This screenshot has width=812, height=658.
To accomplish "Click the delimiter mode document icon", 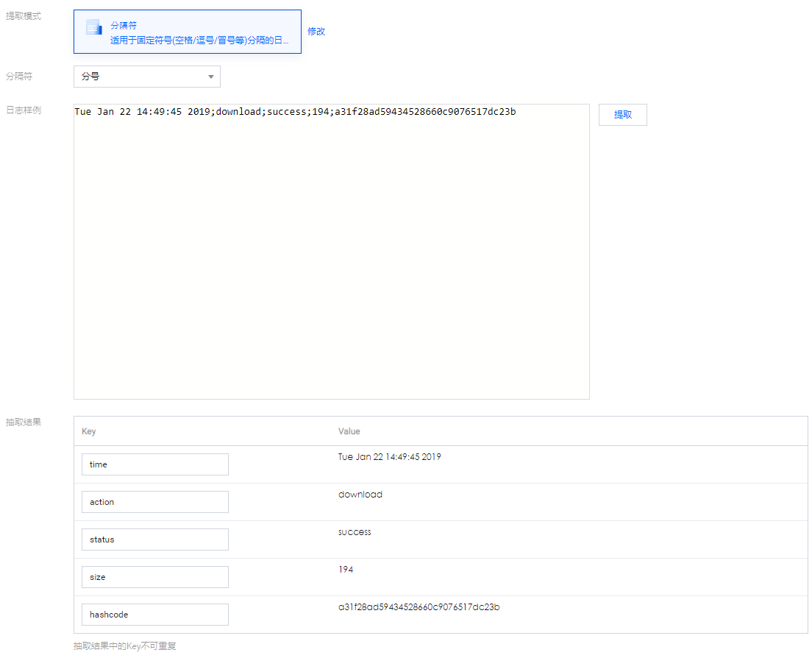I will tap(93, 27).
